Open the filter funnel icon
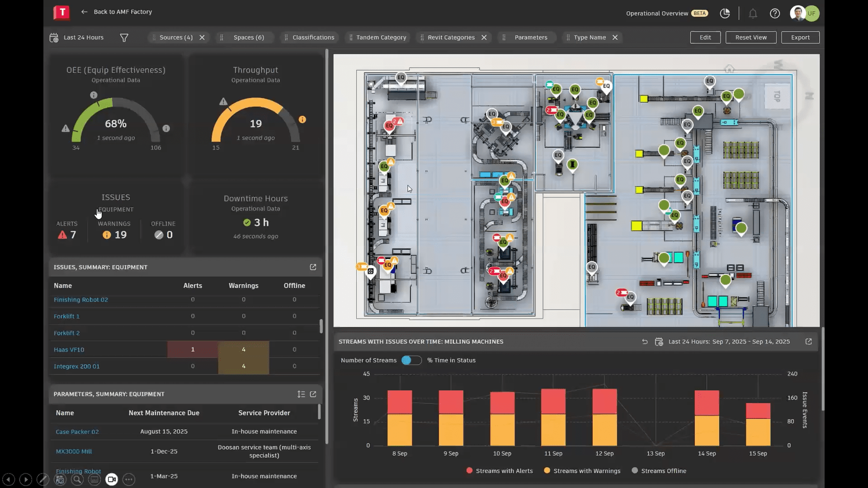 click(124, 38)
